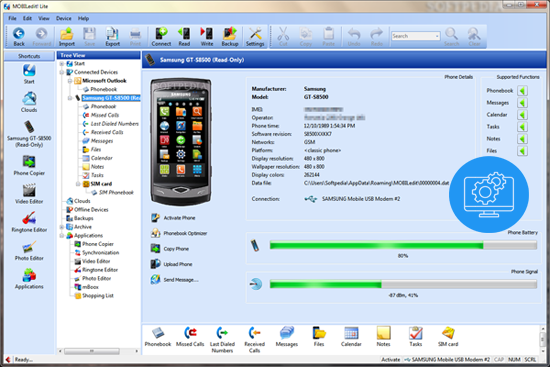This screenshot has height=367, width=550.
Task: Open Notes icon in bottom bar
Action: tap(383, 337)
